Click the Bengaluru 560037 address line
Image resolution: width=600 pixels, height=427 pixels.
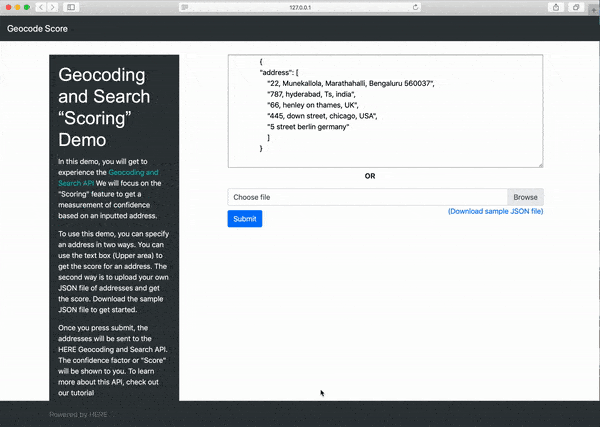coord(351,83)
